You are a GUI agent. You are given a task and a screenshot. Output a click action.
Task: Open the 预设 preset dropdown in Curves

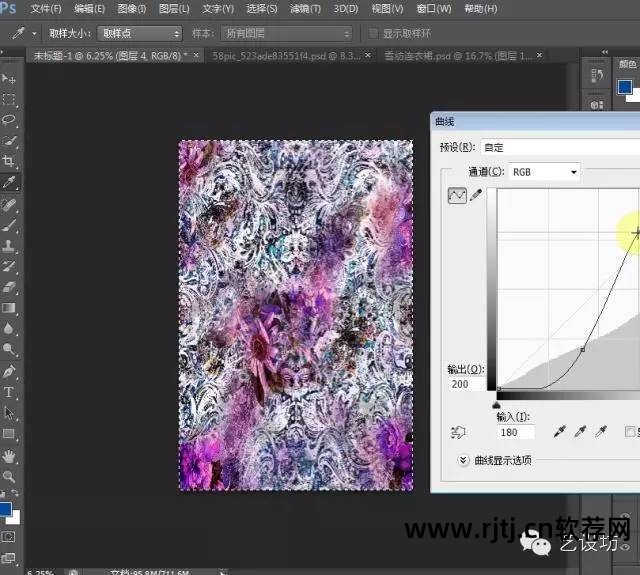[560, 147]
